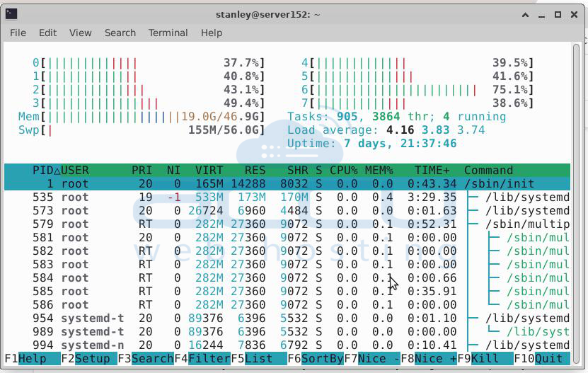Select process row with PID 579
Viewport: 588px width, 373px height.
(x=287, y=224)
